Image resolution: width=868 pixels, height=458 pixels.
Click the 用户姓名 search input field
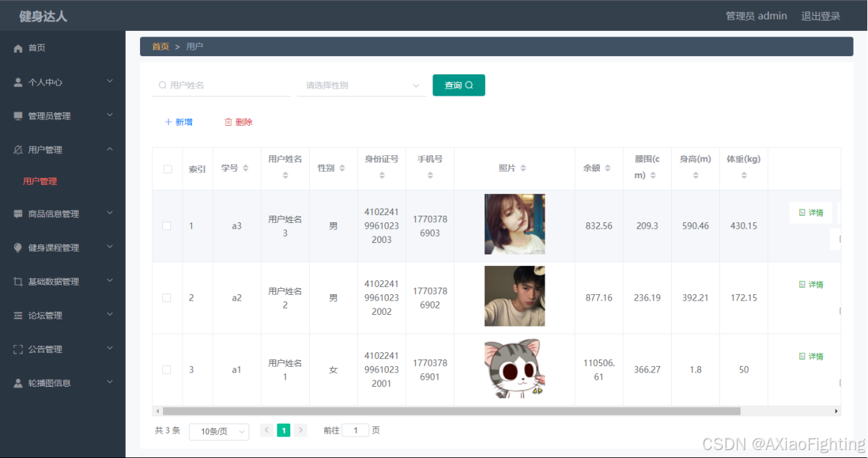222,86
